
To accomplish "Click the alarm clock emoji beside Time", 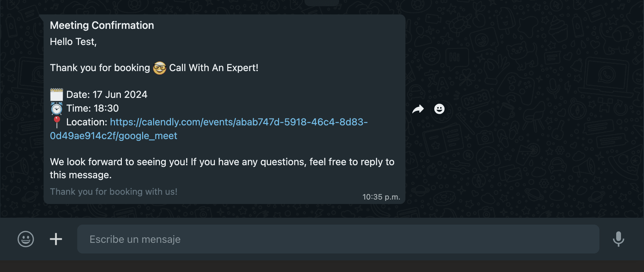I will tap(57, 109).
